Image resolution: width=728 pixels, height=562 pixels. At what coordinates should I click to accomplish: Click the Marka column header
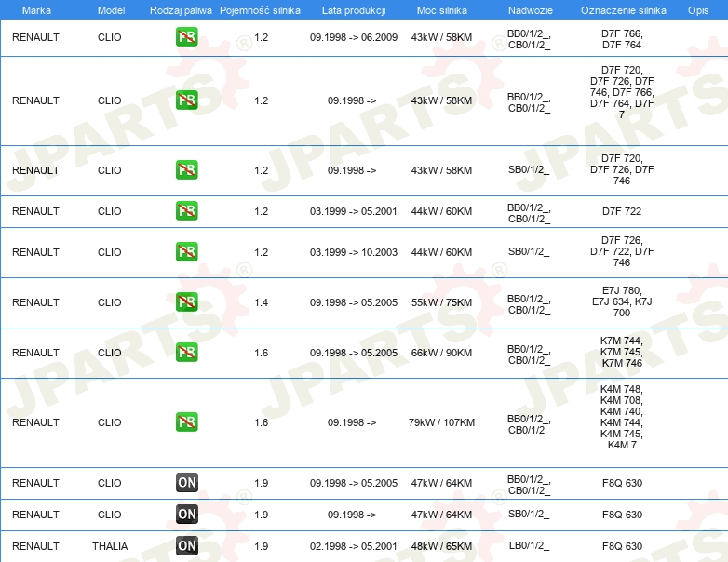pos(36,10)
